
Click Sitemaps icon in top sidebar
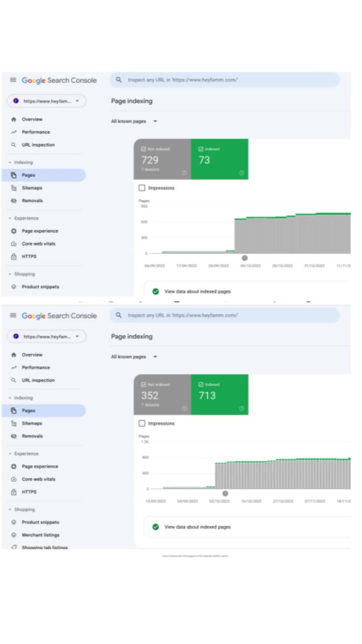point(14,188)
